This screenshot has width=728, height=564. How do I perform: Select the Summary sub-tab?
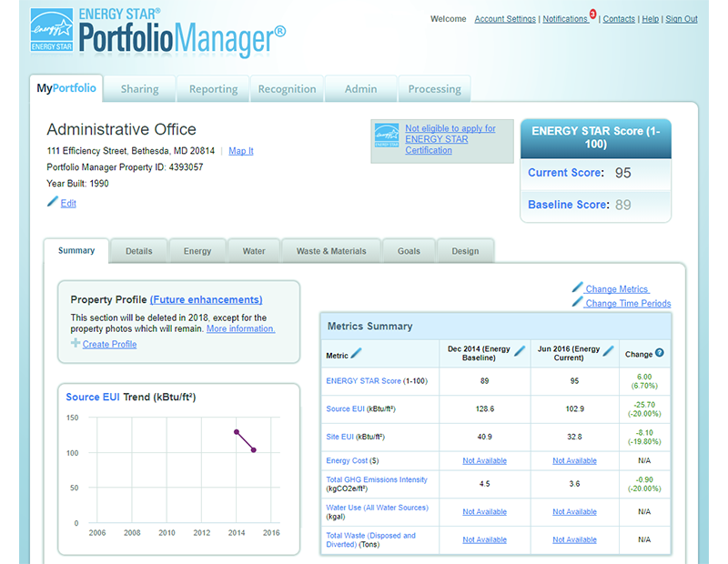coord(76,251)
